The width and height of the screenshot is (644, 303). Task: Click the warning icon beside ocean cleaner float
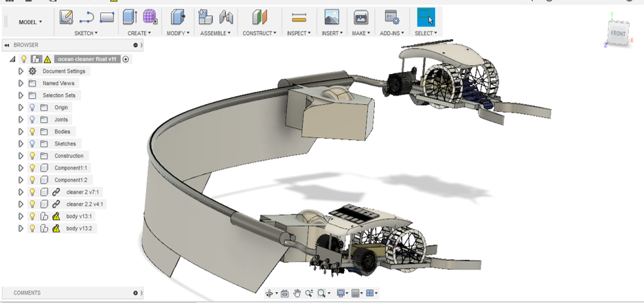click(47, 59)
